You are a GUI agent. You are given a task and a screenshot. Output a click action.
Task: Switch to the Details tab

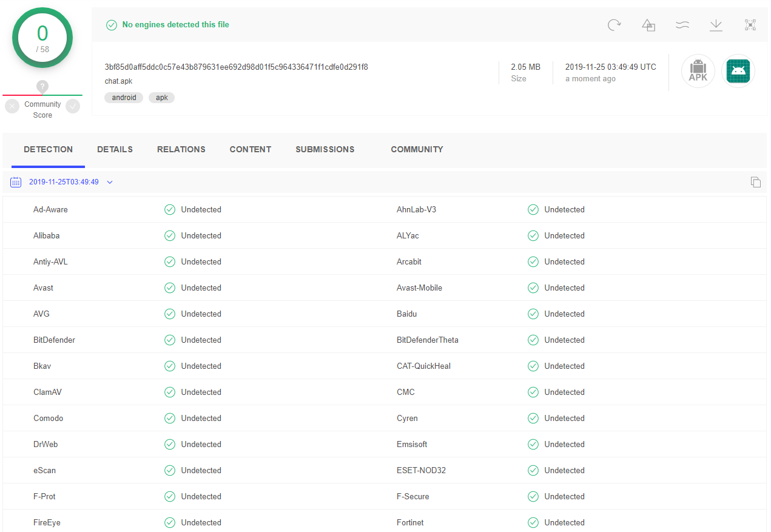pyautogui.click(x=115, y=149)
